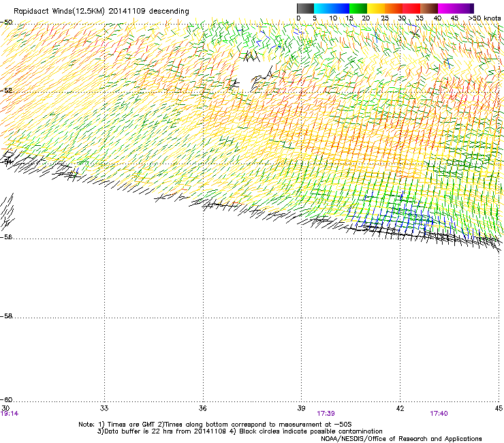504x443 pixels.
Task: Click the longitude label '42'
Action: pos(400,408)
